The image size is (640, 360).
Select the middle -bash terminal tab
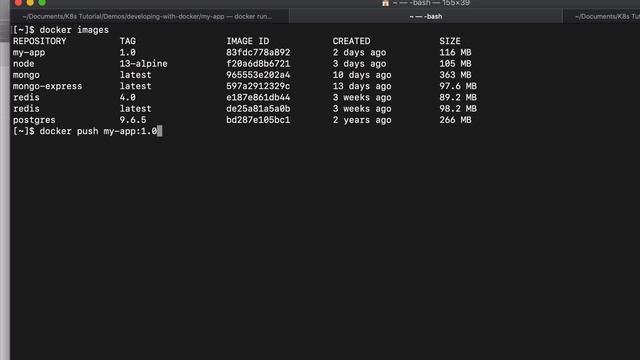(426, 16)
